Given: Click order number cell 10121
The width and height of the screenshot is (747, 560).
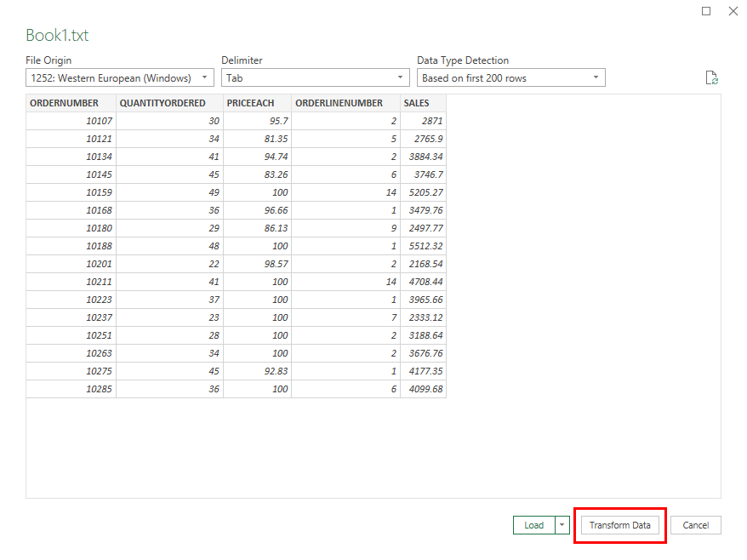Looking at the screenshot, I should pos(71,139).
